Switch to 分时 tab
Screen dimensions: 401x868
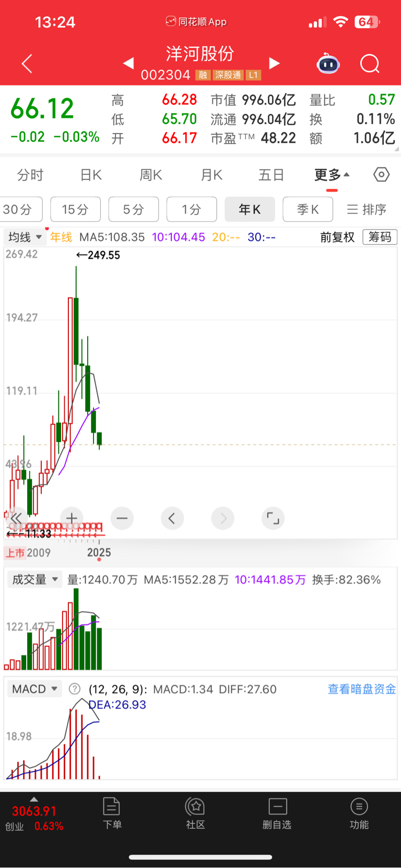[x=30, y=175]
